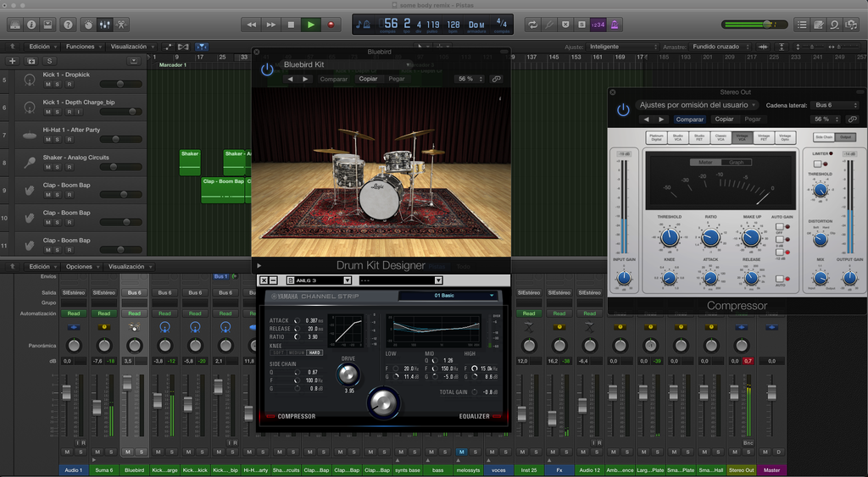
Task: Solo the Hi-Hat 1 - After Party track
Action: tap(58, 140)
